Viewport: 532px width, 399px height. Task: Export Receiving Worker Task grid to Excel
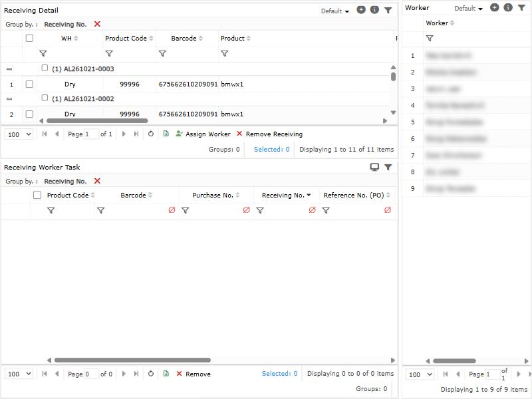166,374
